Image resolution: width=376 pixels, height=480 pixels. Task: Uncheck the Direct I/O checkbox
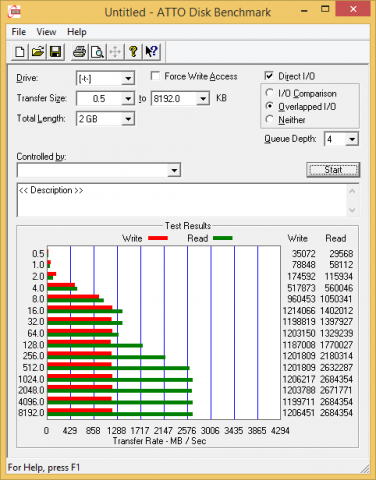point(269,76)
